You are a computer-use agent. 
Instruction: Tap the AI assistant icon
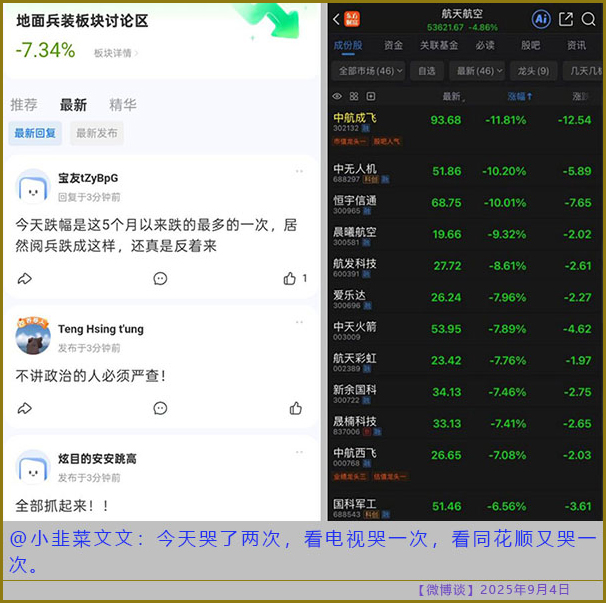click(541, 19)
